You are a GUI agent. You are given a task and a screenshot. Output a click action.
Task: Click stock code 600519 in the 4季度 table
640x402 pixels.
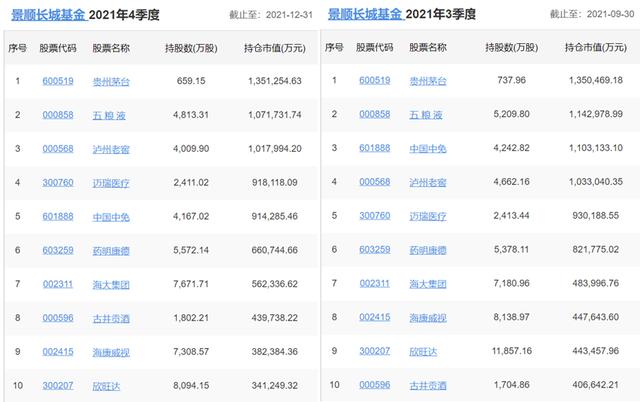[x=58, y=81]
